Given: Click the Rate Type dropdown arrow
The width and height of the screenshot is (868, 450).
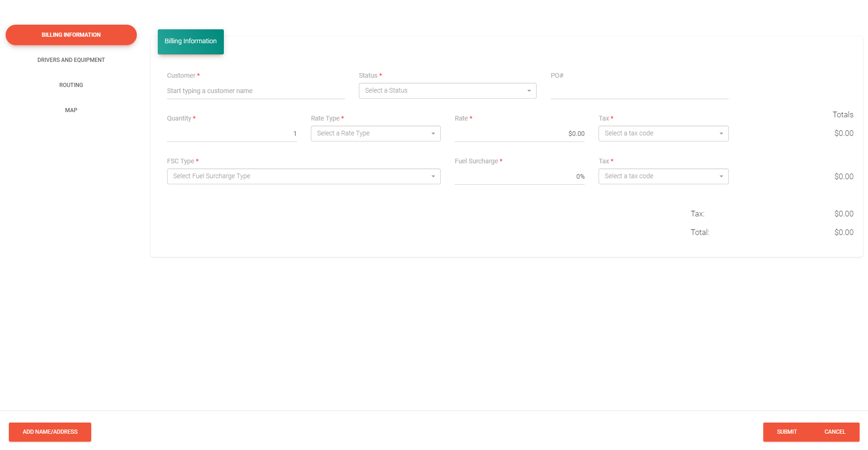Looking at the screenshot, I should click(432, 134).
